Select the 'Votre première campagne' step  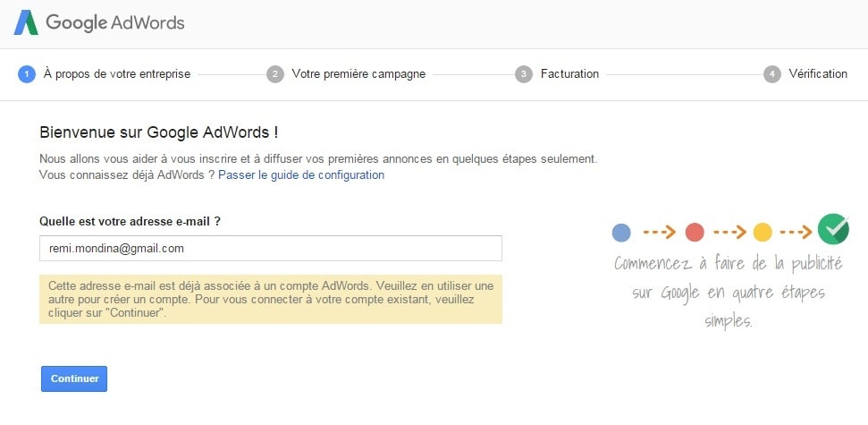click(358, 73)
